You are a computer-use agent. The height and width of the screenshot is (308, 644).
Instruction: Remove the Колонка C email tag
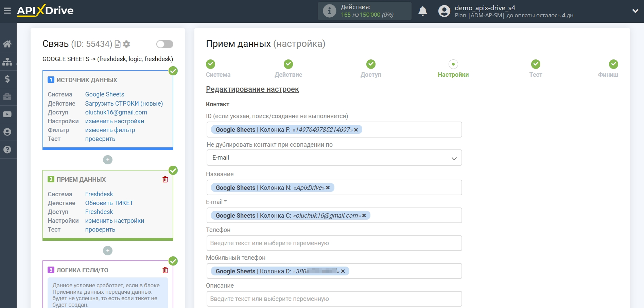(x=364, y=216)
